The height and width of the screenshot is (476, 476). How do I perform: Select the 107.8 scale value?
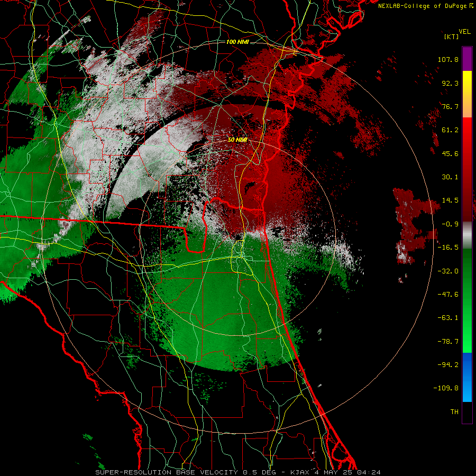click(x=448, y=59)
